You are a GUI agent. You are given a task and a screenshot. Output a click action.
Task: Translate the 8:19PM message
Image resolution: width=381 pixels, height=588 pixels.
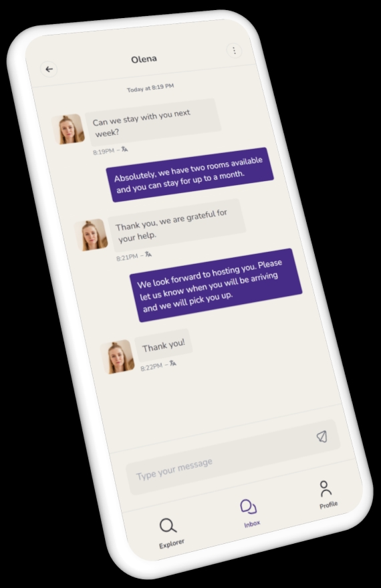tap(124, 149)
